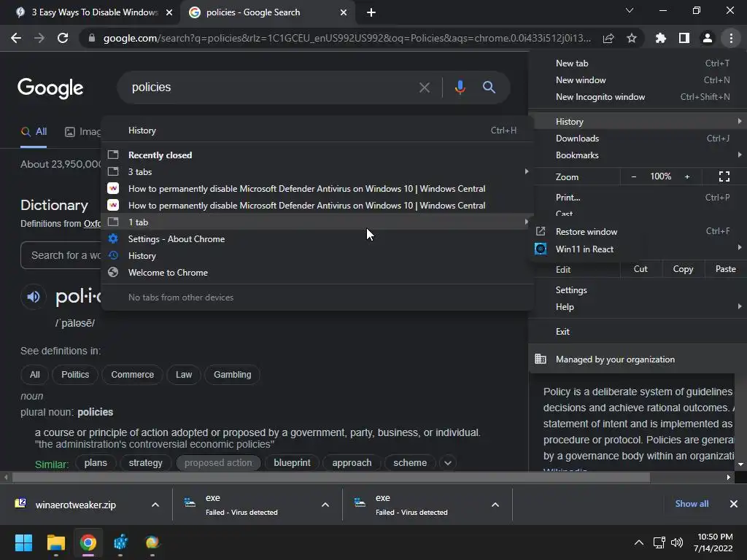
Task: Expand the Help submenu
Action: coord(638,307)
